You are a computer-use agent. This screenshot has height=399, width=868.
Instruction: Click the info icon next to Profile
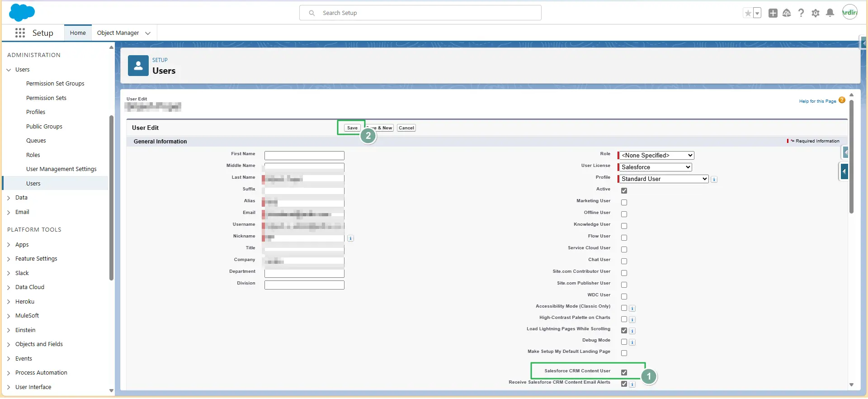coord(714,180)
